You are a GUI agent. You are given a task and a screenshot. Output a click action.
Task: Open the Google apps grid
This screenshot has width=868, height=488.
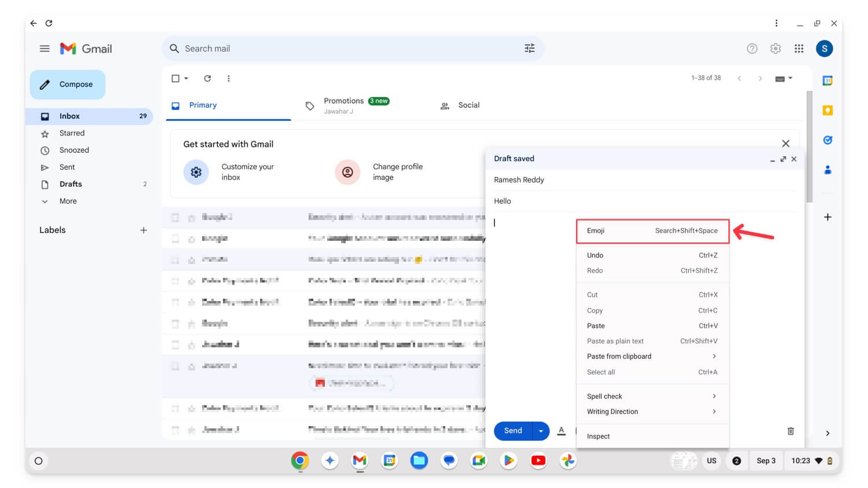pyautogui.click(x=799, y=49)
